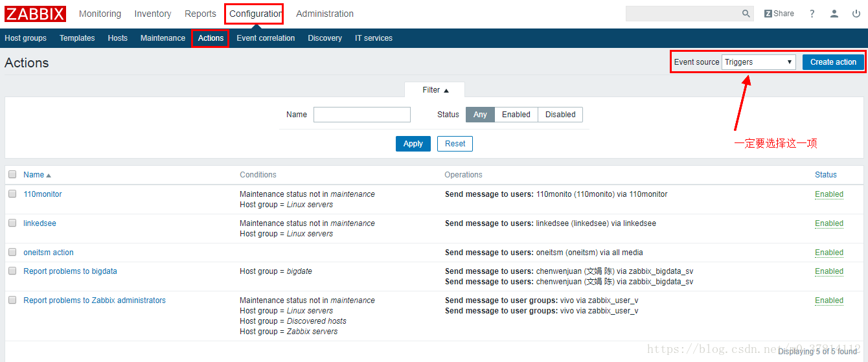
Task: Open the oneitsm action link
Action: 49,253
